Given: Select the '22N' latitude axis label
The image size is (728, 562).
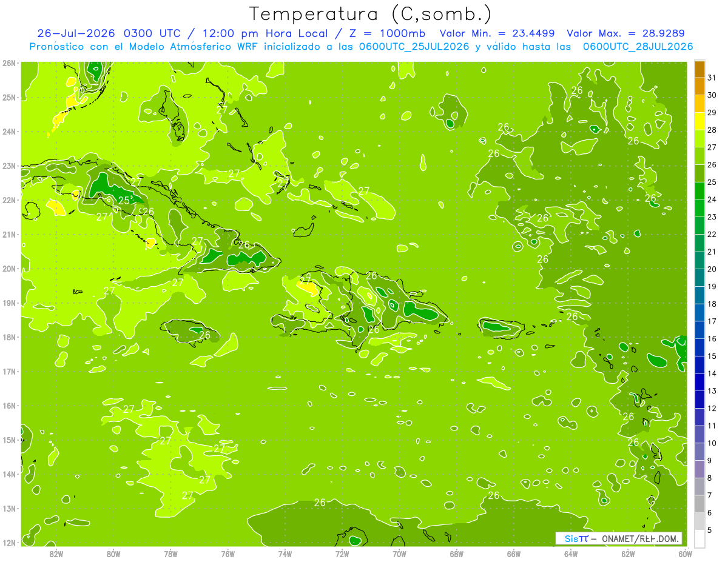Looking at the screenshot, I should [x=8, y=200].
